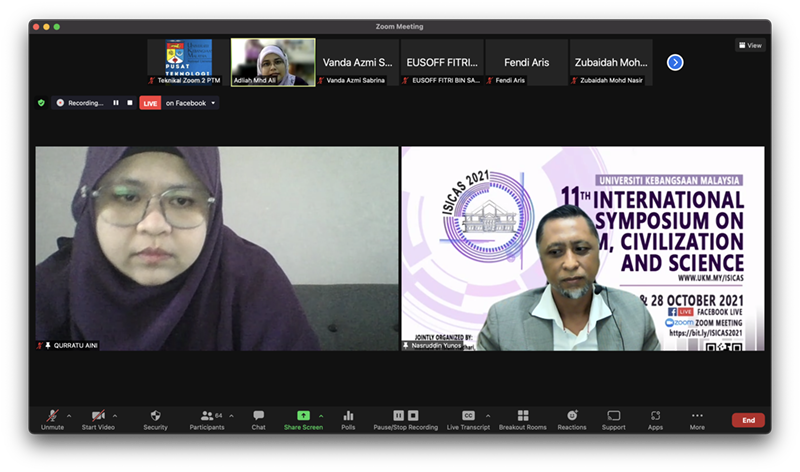Select Adliah Mhd Ali's video thumbnail
This screenshot has height=472, width=800.
click(x=273, y=62)
